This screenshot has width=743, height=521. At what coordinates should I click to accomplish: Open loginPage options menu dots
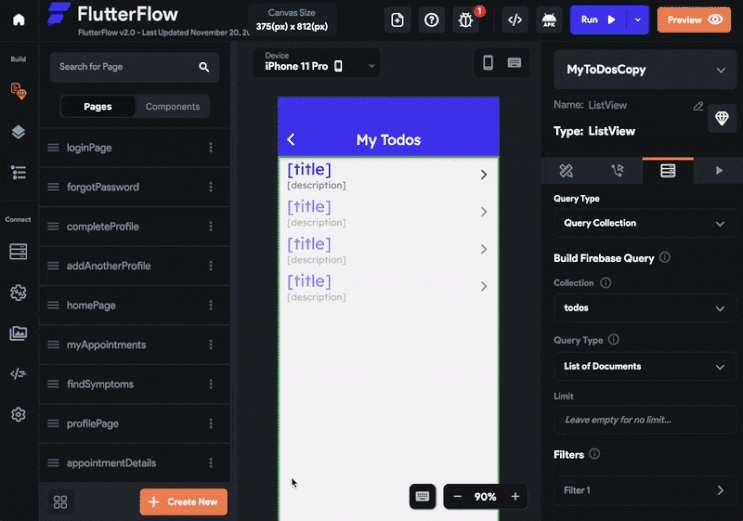[x=211, y=148]
